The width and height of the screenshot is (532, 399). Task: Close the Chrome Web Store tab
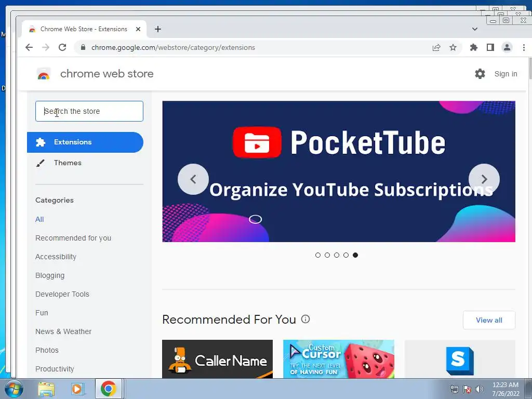(138, 29)
